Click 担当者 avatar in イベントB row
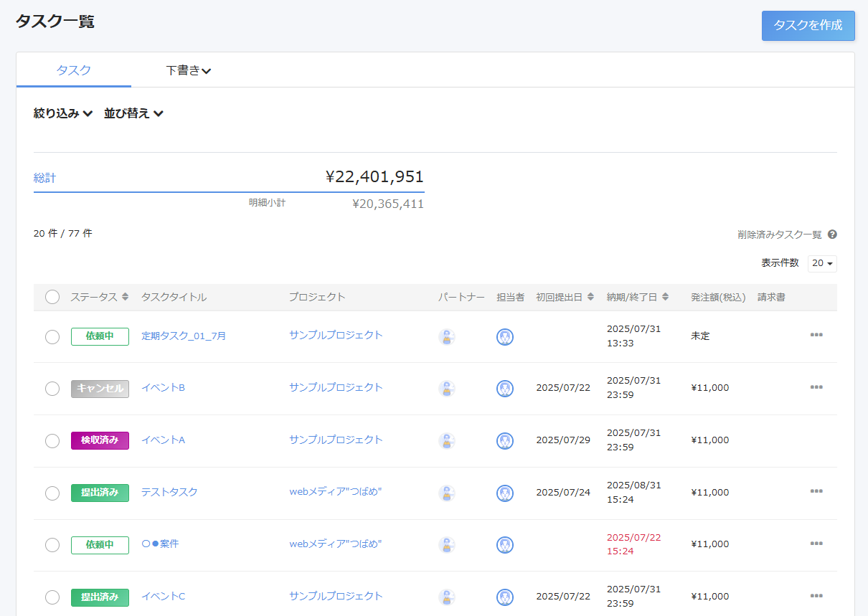868x616 pixels. tap(505, 389)
